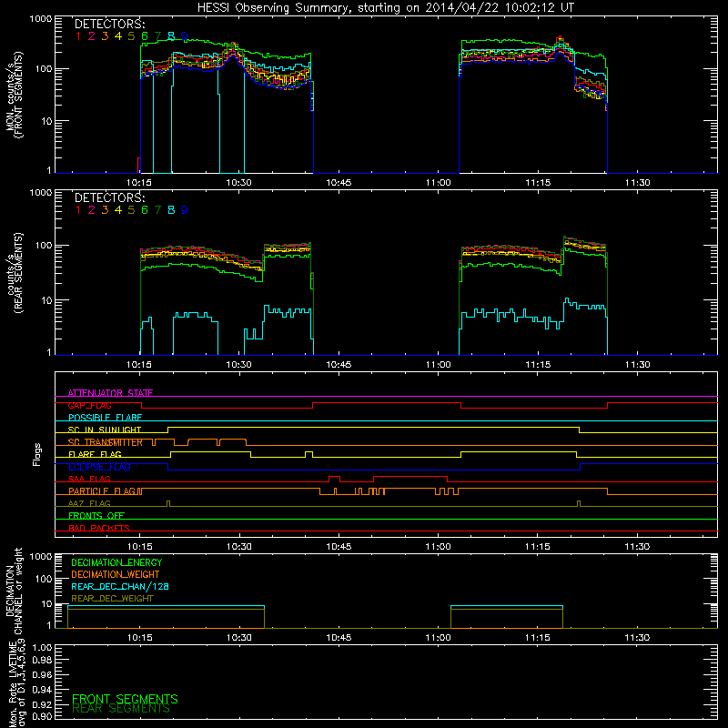Select detector 6 in rear segments legend
The image size is (728, 728).
pos(145,210)
